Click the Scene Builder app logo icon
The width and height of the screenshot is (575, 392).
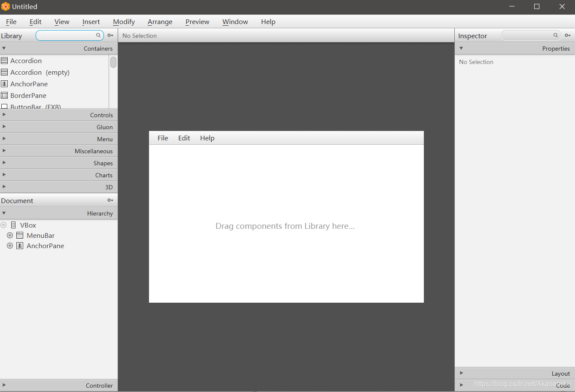coord(6,6)
